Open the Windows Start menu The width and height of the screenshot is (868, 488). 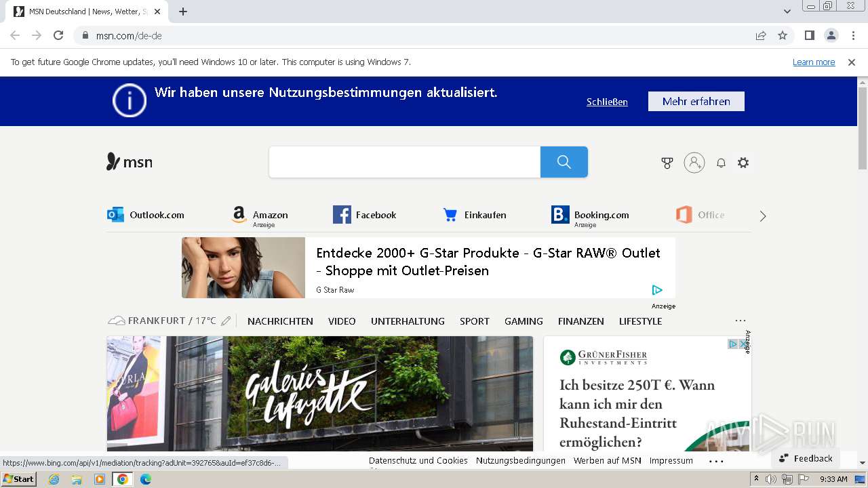(x=19, y=479)
